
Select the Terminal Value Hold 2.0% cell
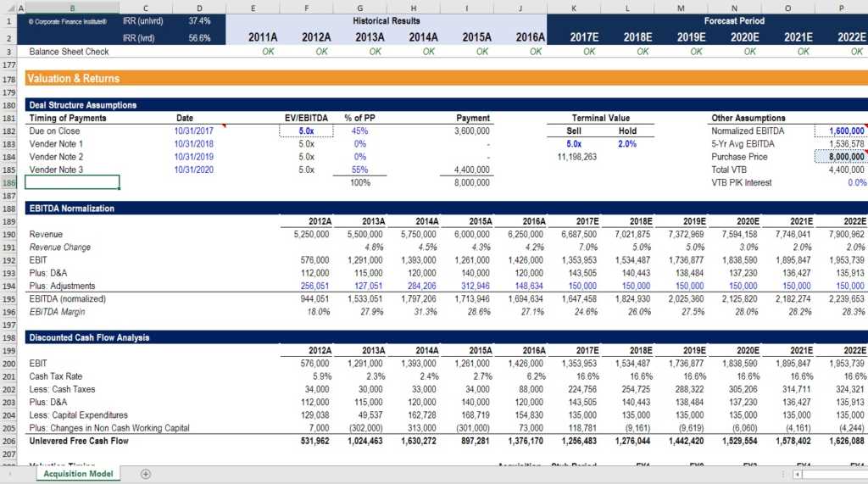(626, 144)
